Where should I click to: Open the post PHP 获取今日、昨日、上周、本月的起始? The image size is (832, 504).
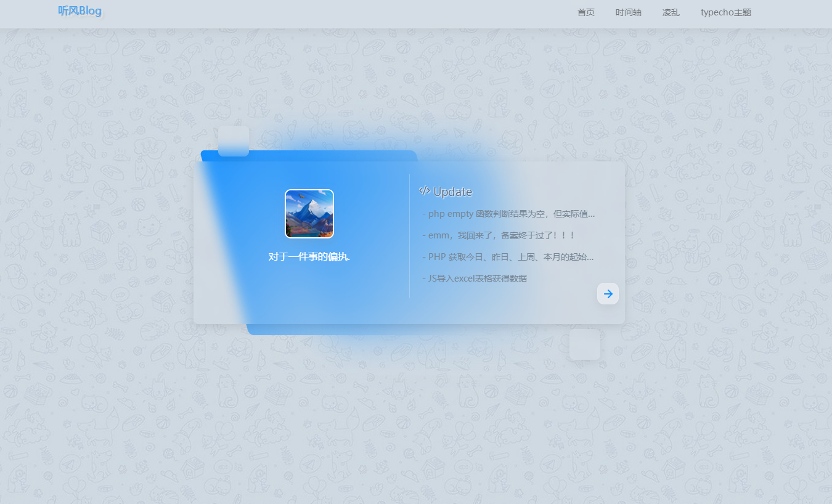point(508,257)
